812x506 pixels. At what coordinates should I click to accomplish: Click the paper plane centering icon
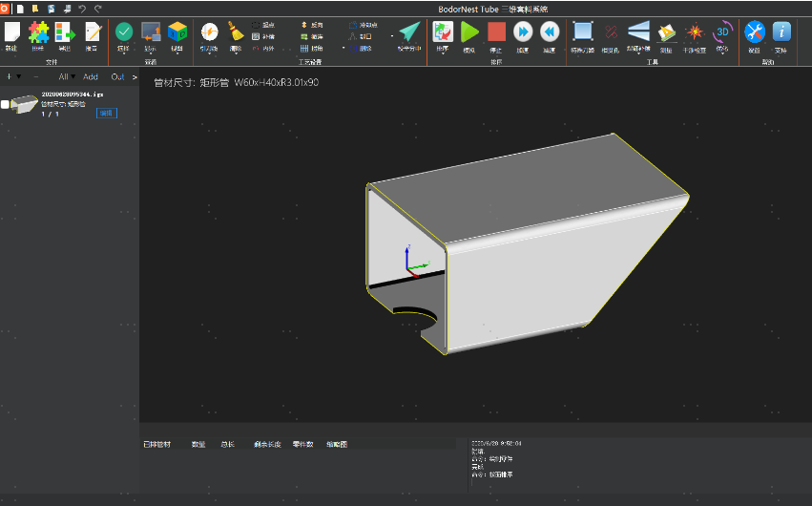click(409, 32)
